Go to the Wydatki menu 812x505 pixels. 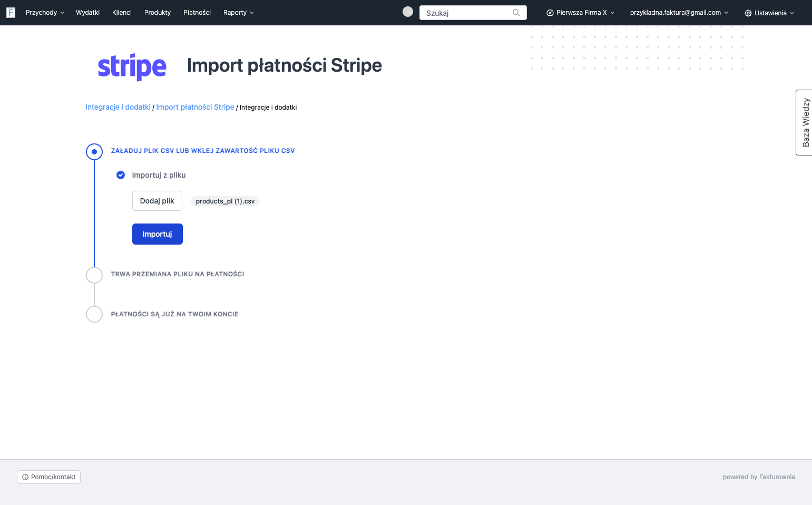pos(87,13)
